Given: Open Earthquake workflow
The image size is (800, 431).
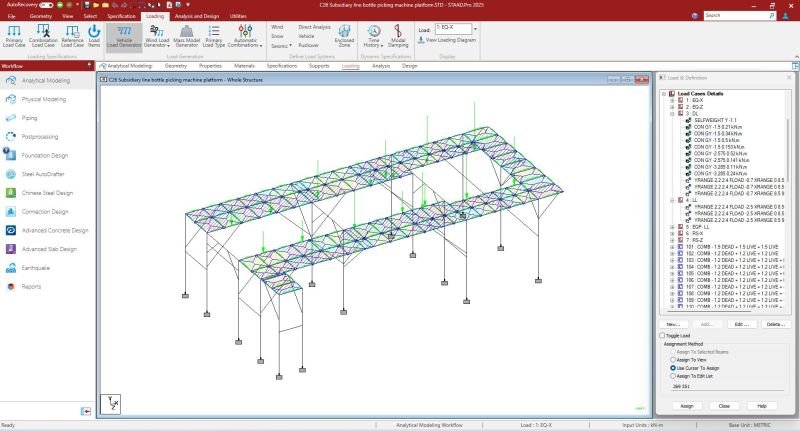Looking at the screenshot, I should pos(36,268).
